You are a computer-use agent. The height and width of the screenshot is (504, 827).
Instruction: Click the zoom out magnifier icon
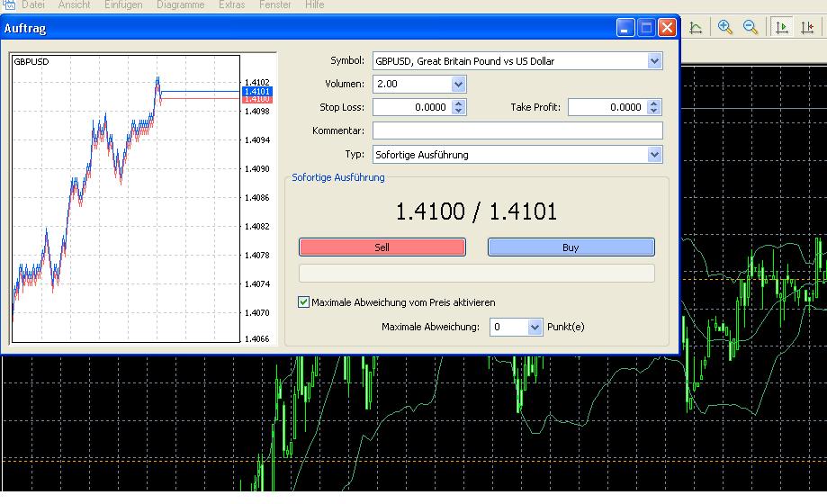pos(751,28)
